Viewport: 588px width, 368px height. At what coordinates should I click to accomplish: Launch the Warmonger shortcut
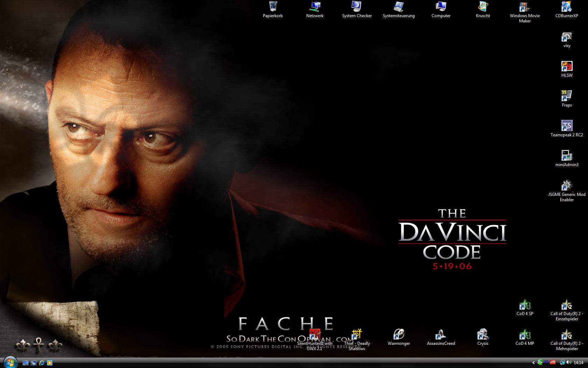click(399, 337)
